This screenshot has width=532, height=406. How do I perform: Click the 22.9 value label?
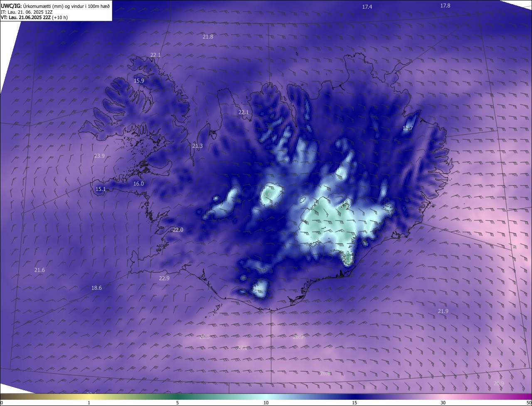(164, 279)
